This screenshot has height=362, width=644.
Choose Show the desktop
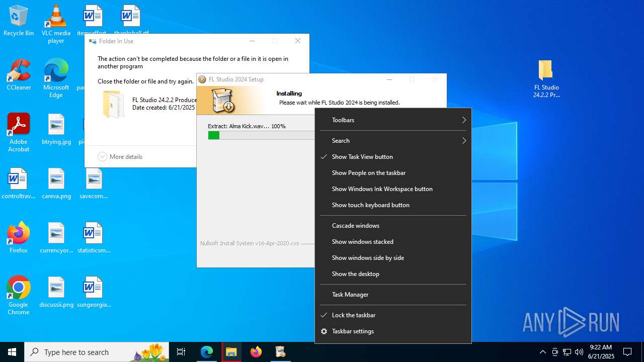pos(393,274)
